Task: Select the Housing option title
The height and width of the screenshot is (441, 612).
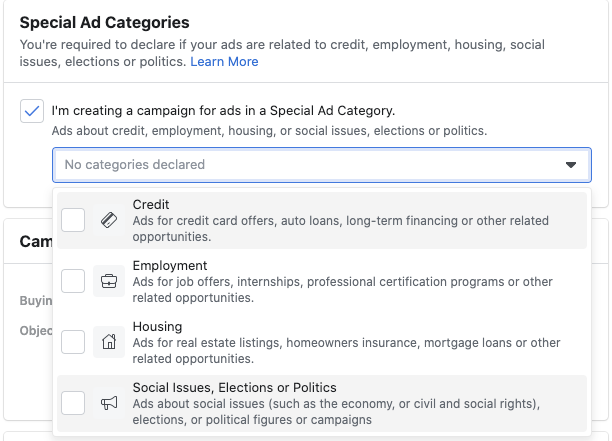Action: coord(157,326)
